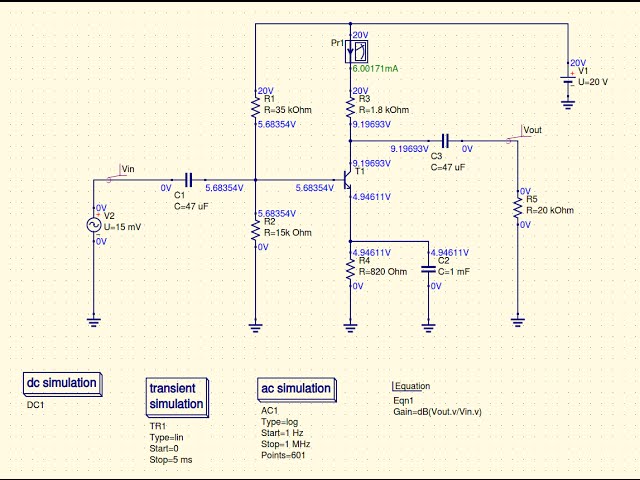
Task: Select resistor R2 symbol
Action: tap(255, 230)
